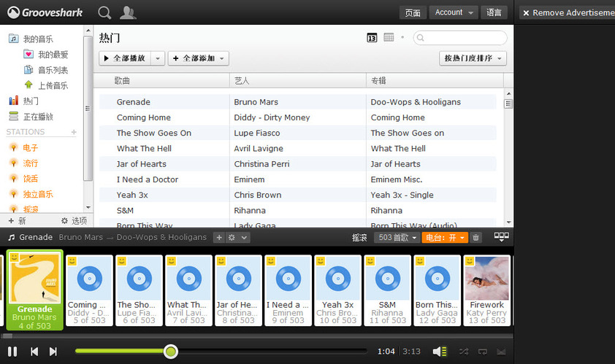Toggle shuffle playback
The width and height of the screenshot is (615, 364).
[464, 352]
